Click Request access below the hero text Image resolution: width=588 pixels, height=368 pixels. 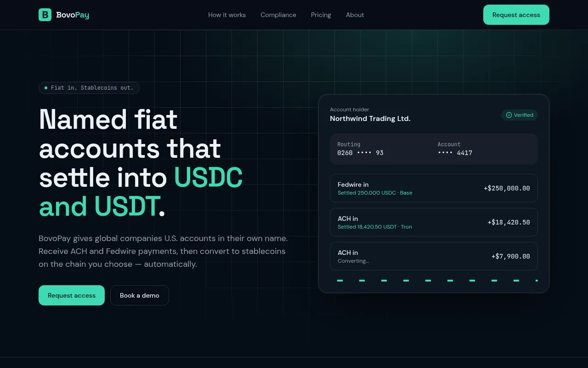pyautogui.click(x=72, y=295)
